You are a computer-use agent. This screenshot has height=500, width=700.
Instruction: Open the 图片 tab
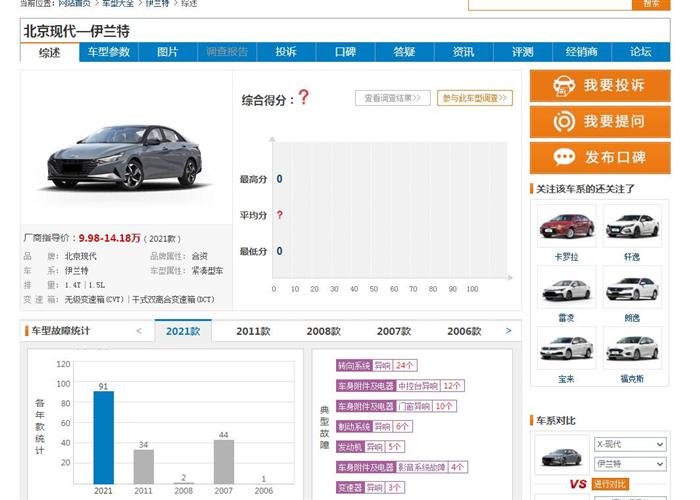(168, 52)
